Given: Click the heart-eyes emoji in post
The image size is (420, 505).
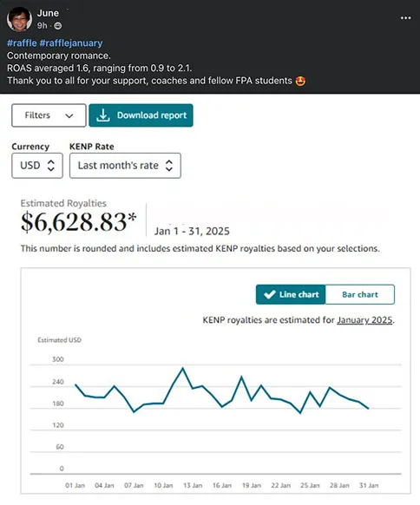Looking at the screenshot, I should tap(300, 81).
